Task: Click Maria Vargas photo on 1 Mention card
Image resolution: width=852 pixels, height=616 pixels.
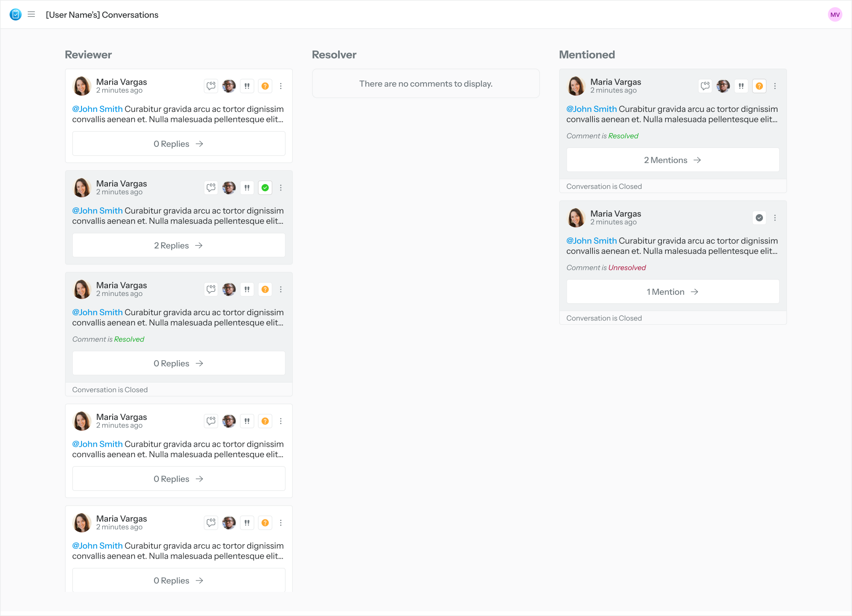Action: pos(576,218)
